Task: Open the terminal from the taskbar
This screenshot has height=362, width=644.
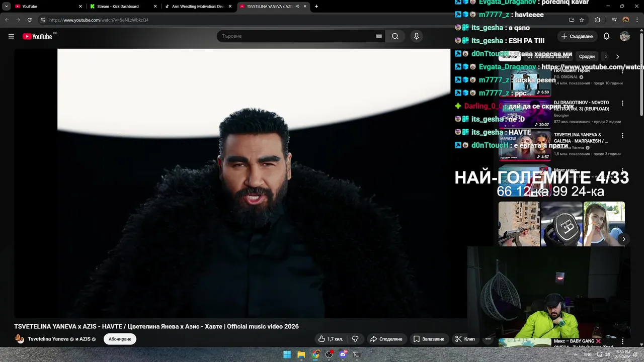Action: [357, 354]
